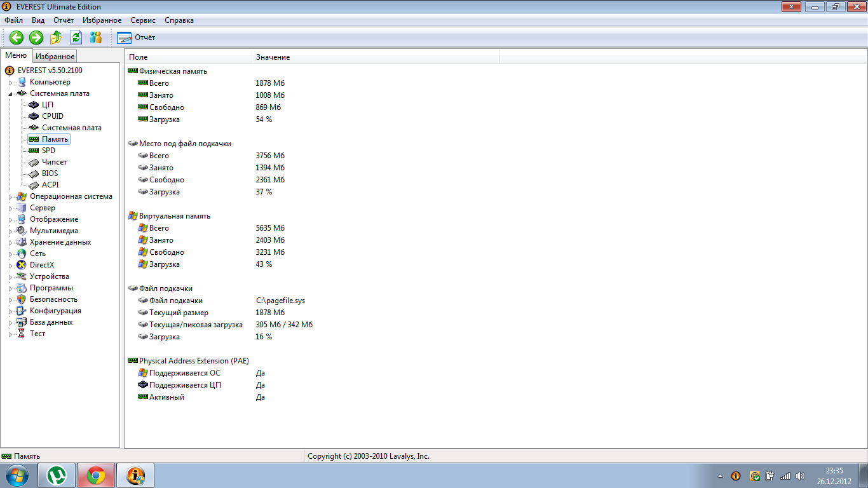Expand the Сеть tree node
Viewport: 868px width, 488px height.
(x=10, y=254)
